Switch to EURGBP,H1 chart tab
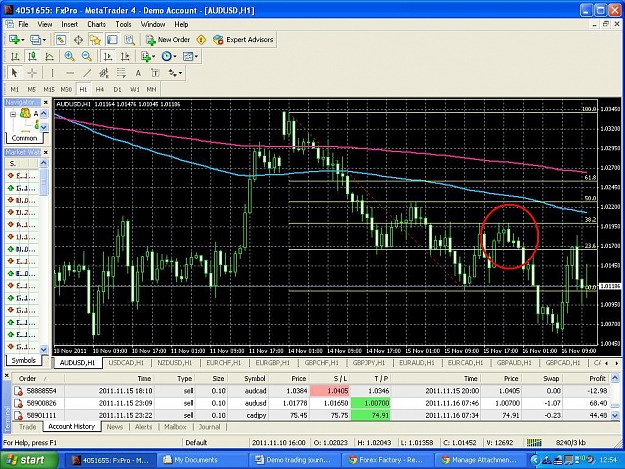 click(273, 363)
